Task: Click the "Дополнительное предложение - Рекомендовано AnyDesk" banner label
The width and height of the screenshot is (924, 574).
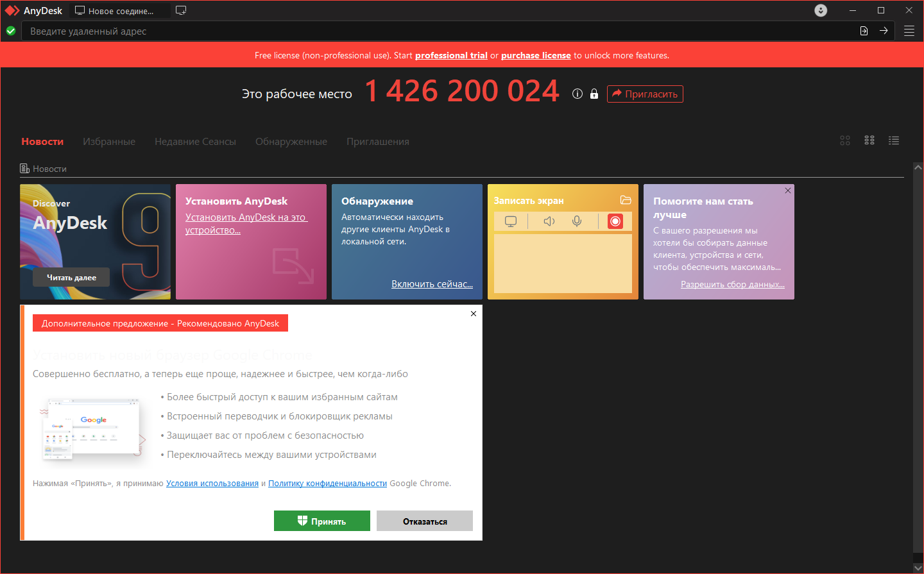Action: (x=160, y=323)
